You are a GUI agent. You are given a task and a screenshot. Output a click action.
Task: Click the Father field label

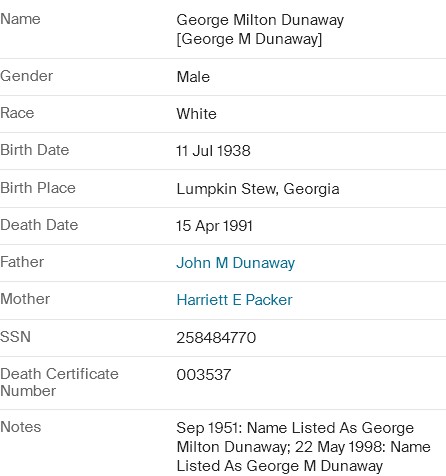[22, 262]
